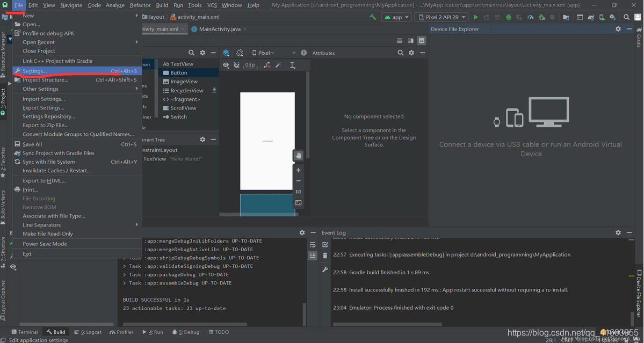Open the Profiler via the toolbar icon
644x343 pixels.
530,17
